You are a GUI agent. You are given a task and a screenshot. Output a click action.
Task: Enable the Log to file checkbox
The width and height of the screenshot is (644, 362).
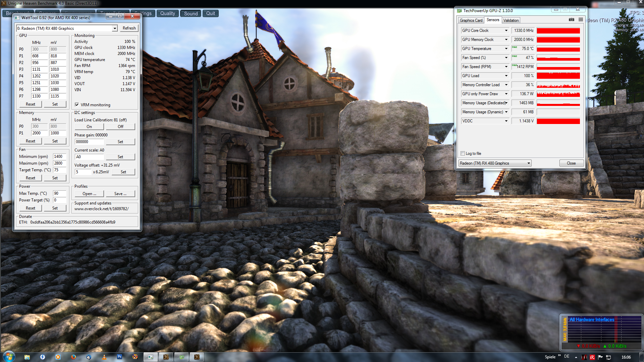click(463, 154)
